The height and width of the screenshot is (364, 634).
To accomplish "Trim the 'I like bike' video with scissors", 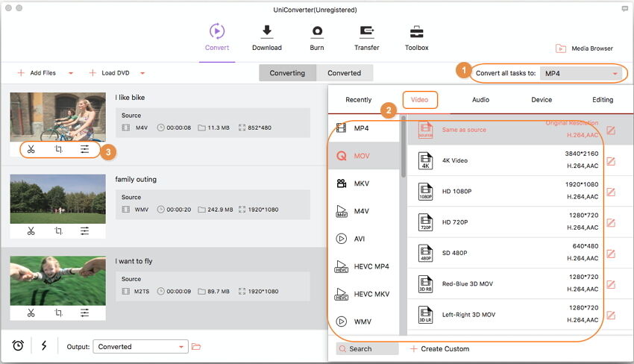I will (31, 149).
